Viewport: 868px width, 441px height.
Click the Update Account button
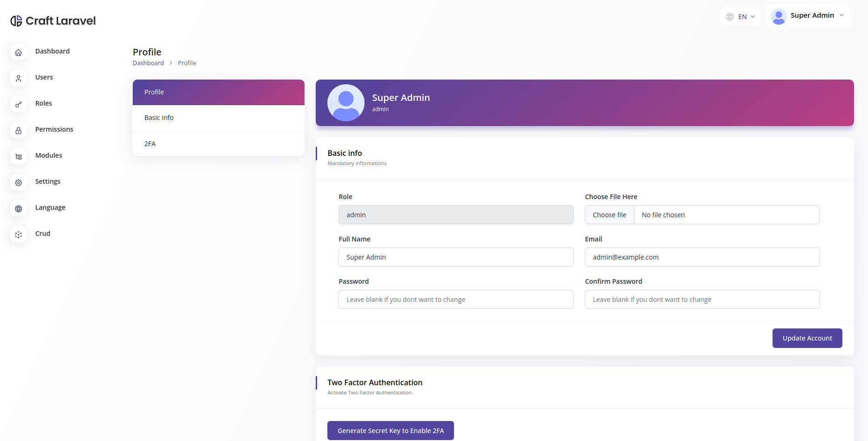point(807,338)
